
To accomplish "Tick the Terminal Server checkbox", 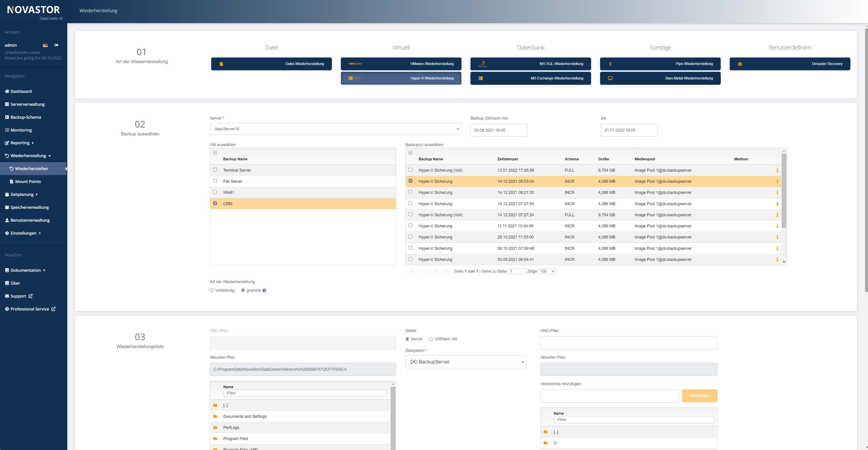I will pos(215,170).
